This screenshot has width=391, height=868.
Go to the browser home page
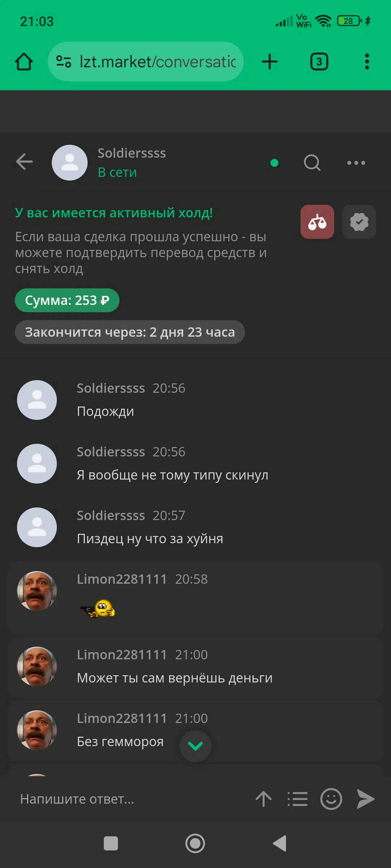[x=24, y=61]
